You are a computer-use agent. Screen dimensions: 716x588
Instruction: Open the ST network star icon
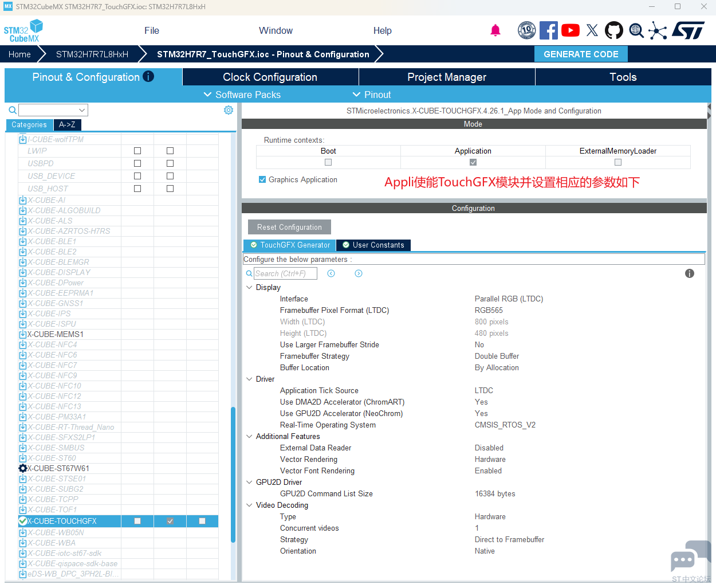(x=658, y=31)
